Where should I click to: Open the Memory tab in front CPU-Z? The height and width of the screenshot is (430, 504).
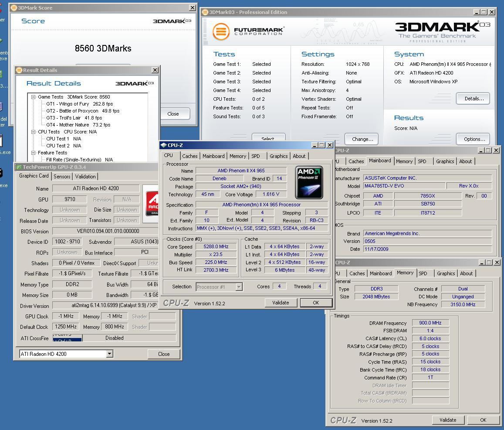pyautogui.click(x=238, y=156)
